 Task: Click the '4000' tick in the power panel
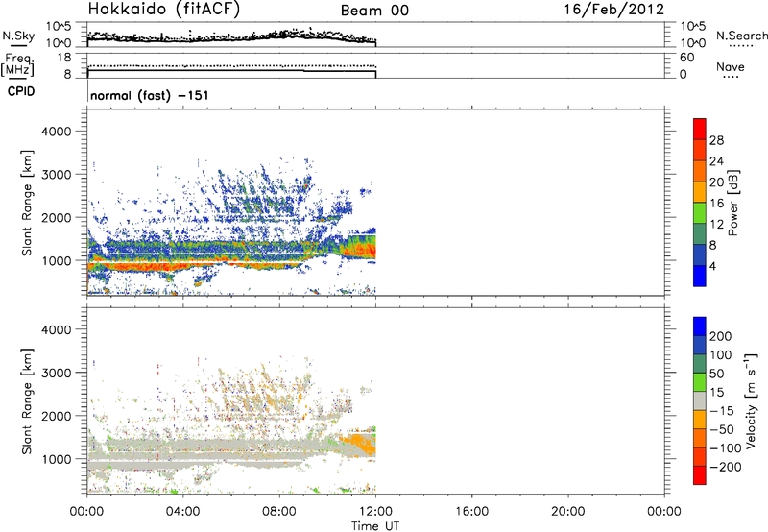pyautogui.click(x=57, y=132)
